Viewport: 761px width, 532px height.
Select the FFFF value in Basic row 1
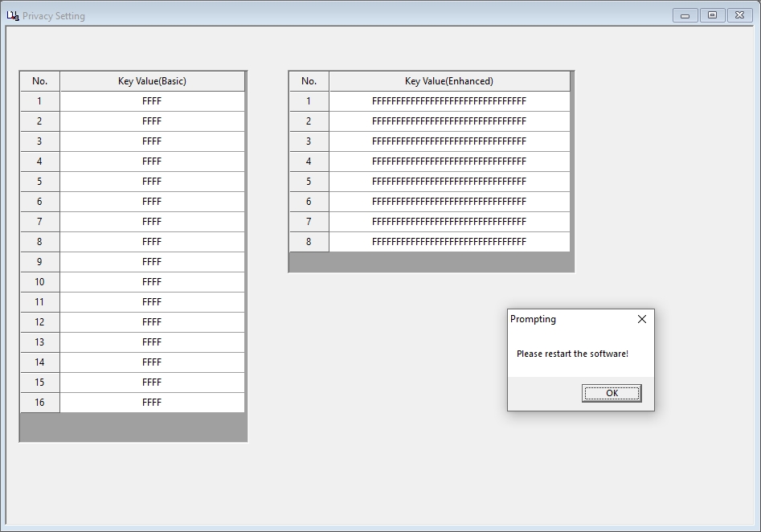coord(151,100)
